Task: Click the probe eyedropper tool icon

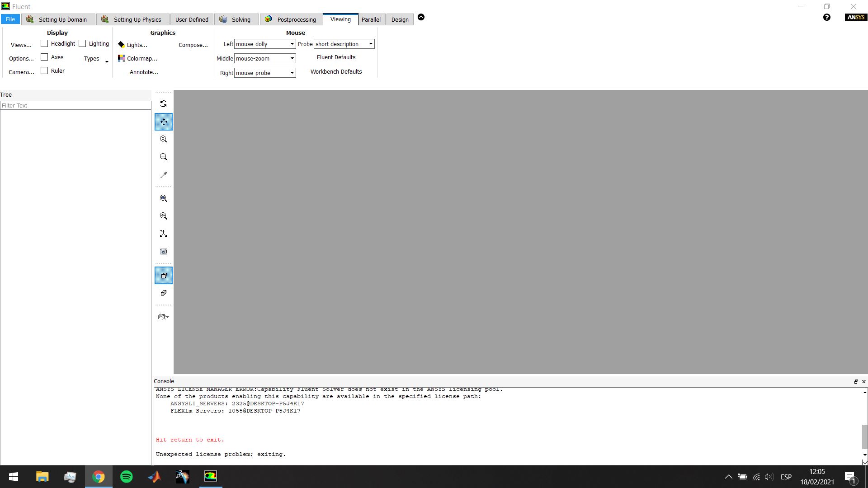Action: tap(163, 175)
